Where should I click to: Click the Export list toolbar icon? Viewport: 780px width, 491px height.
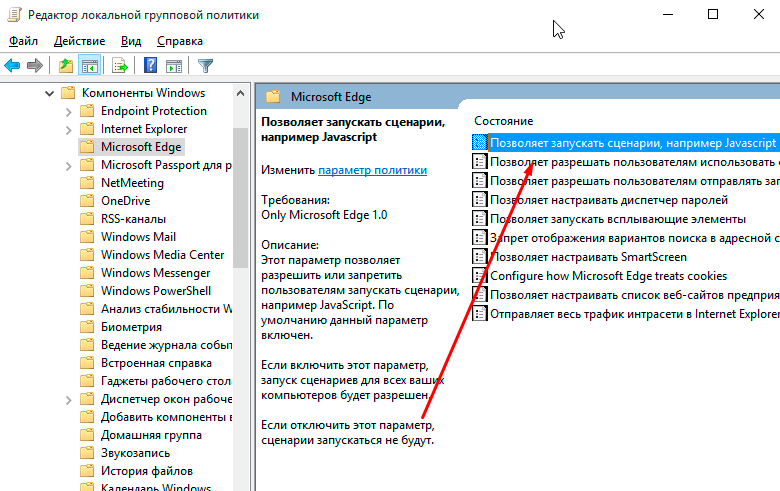tap(120, 66)
